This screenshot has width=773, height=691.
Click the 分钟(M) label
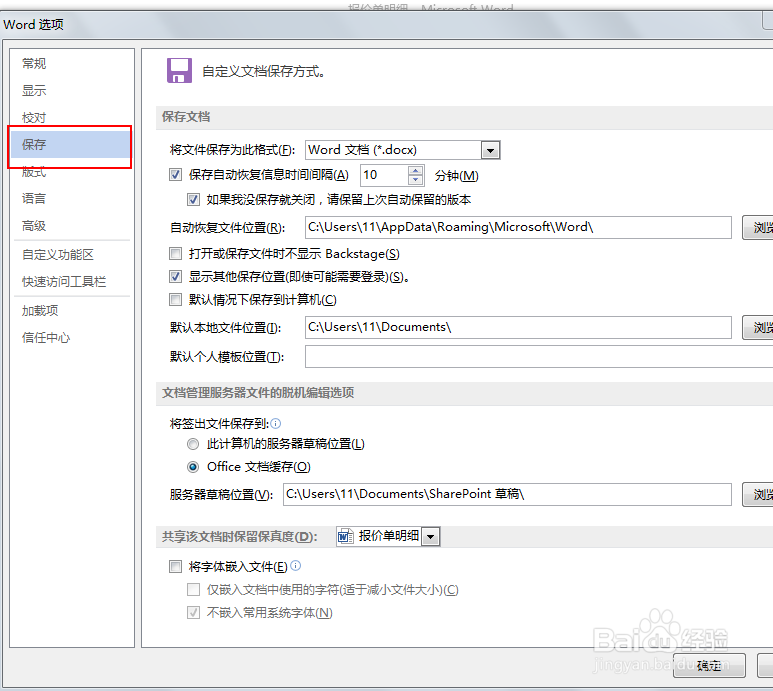click(457, 175)
